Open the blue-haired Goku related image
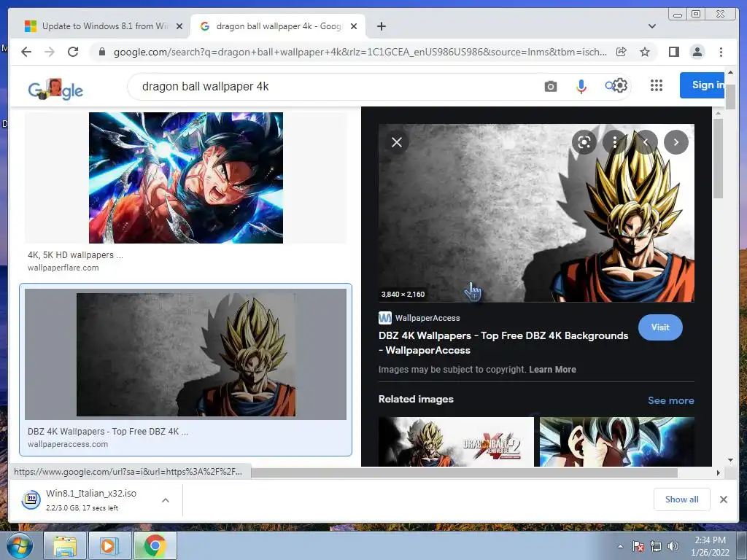 point(617,442)
